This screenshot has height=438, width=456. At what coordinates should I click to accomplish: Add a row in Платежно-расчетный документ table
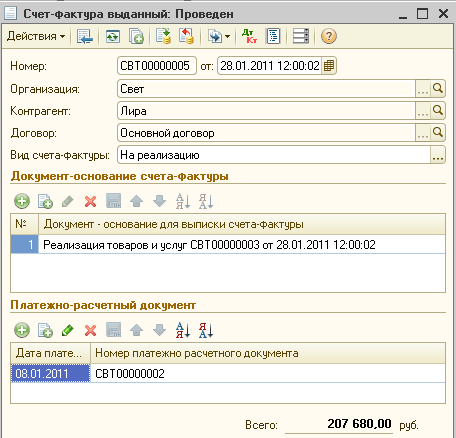(22, 330)
